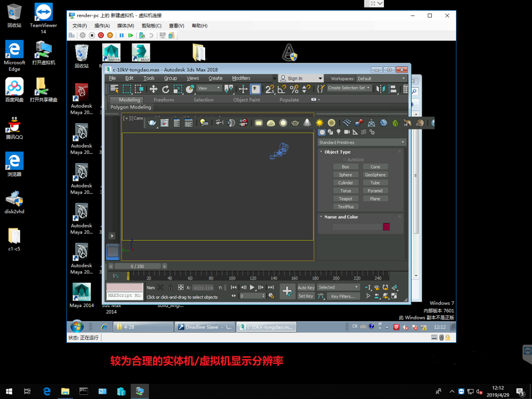
Task: Click the Play Animation button
Action: (252, 288)
